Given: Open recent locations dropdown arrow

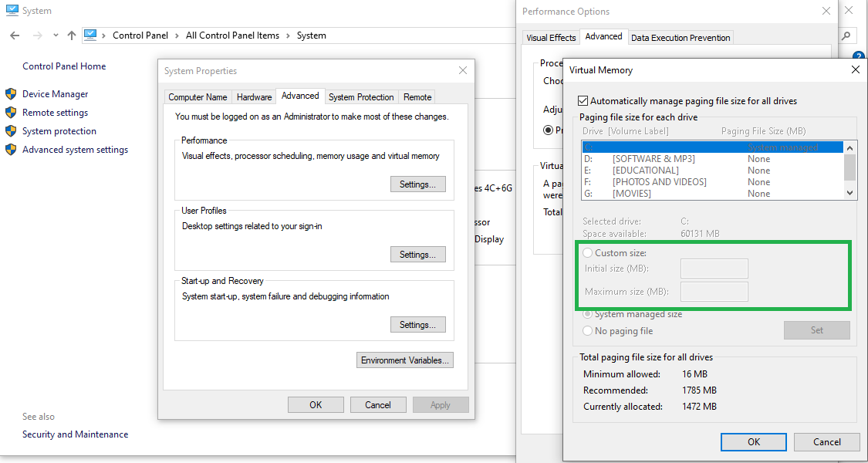Looking at the screenshot, I should click(56, 35).
